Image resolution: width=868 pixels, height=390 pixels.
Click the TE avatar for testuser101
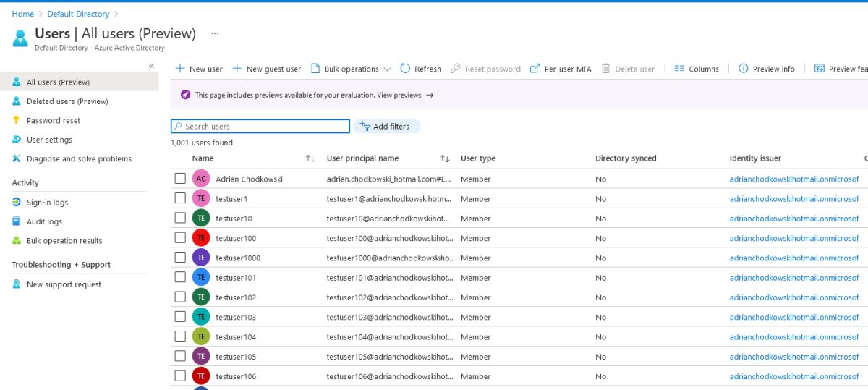pyautogui.click(x=201, y=278)
